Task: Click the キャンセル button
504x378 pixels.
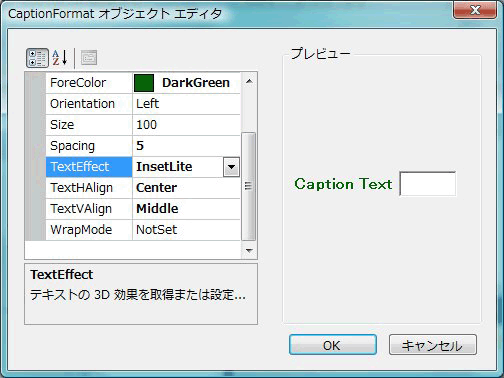Action: [433, 345]
